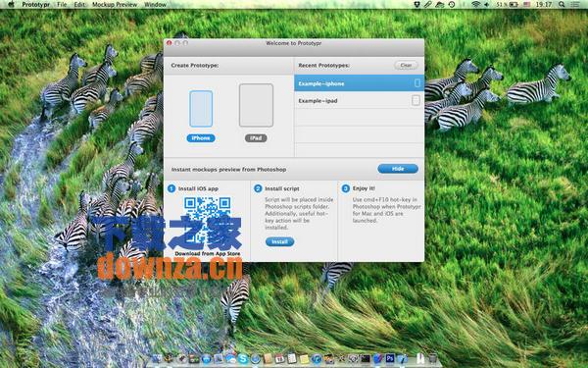Open the input source flag menu
The image size is (588, 368).
526,5
